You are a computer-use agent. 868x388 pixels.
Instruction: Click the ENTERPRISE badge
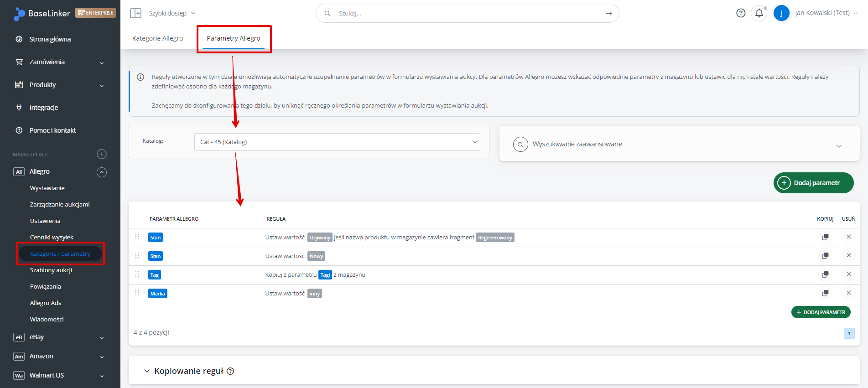click(x=95, y=13)
